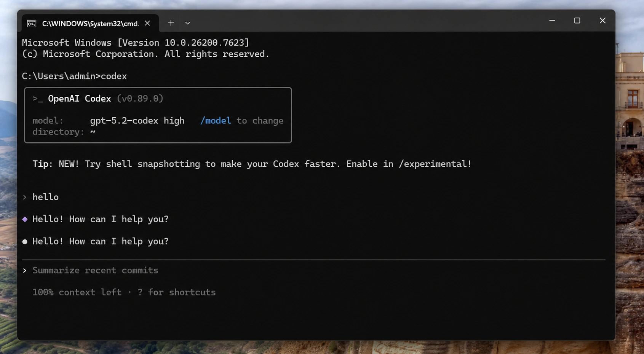Viewport: 644px width, 354px height.
Task: Click the user message 'hello'
Action: (45, 197)
